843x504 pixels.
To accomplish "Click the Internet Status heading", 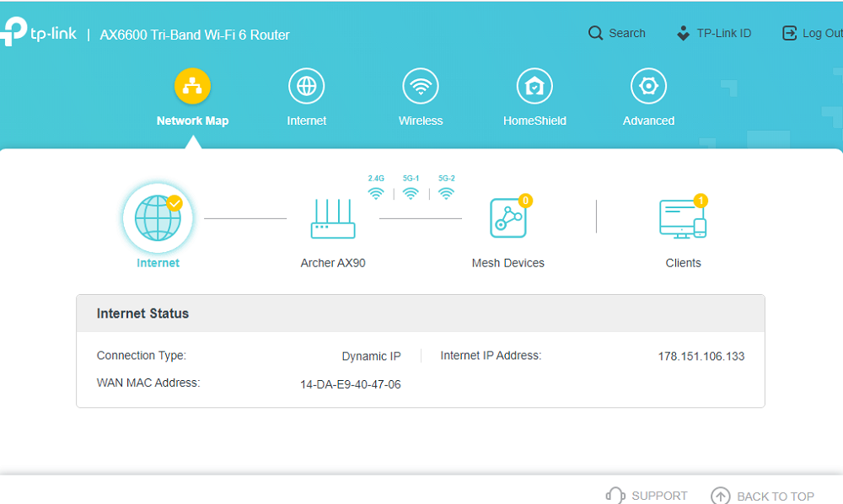I will 142,314.
